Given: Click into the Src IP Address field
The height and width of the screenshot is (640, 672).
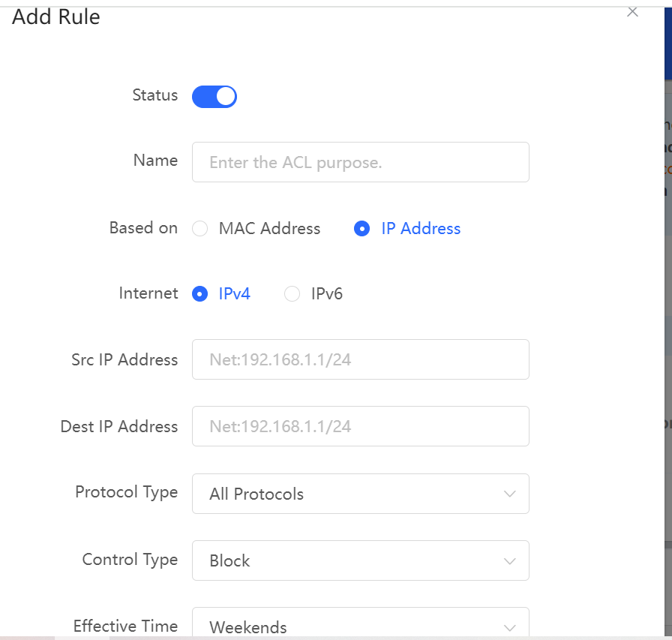Looking at the screenshot, I should (x=361, y=359).
